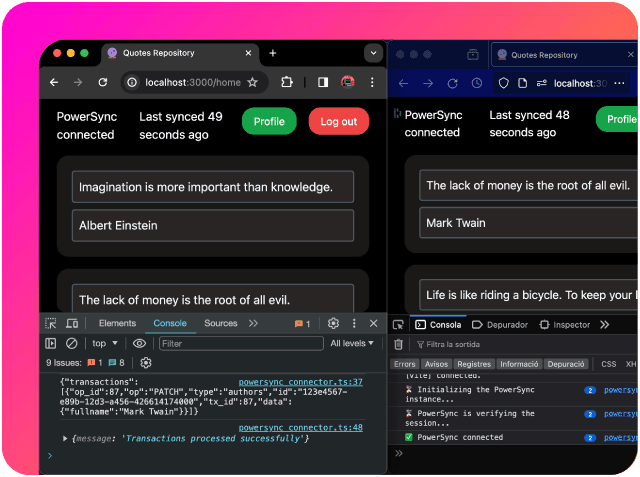Toggle the Chrome side panel icon
Viewport: 640px width, 477px height.
(x=323, y=82)
